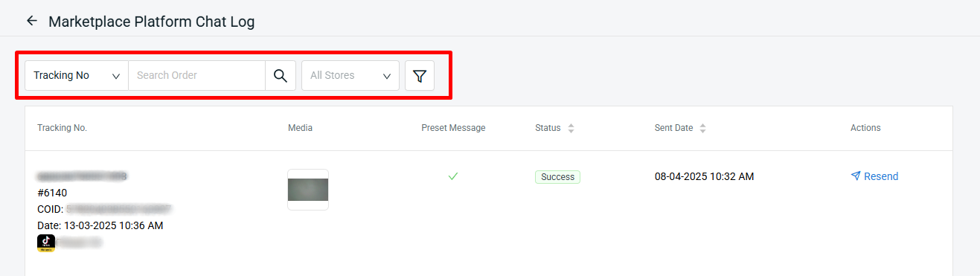980x276 pixels.
Task: Click the TikTok store logo icon
Action: click(x=46, y=243)
